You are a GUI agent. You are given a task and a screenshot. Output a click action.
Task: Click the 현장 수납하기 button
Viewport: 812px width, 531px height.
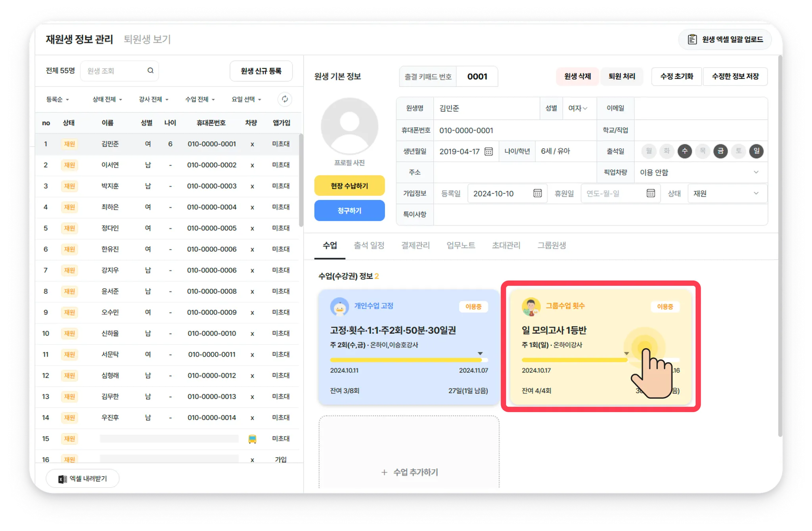pyautogui.click(x=349, y=186)
